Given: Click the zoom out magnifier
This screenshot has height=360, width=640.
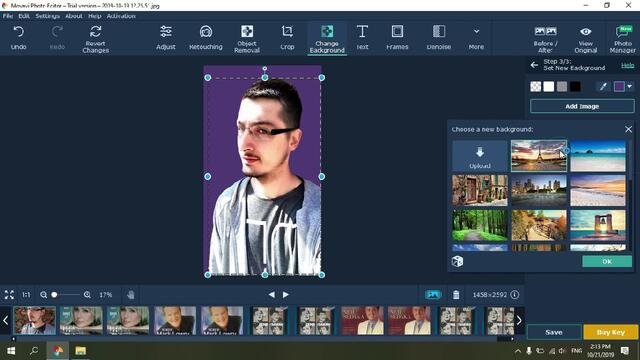Looking at the screenshot, I should (x=43, y=295).
